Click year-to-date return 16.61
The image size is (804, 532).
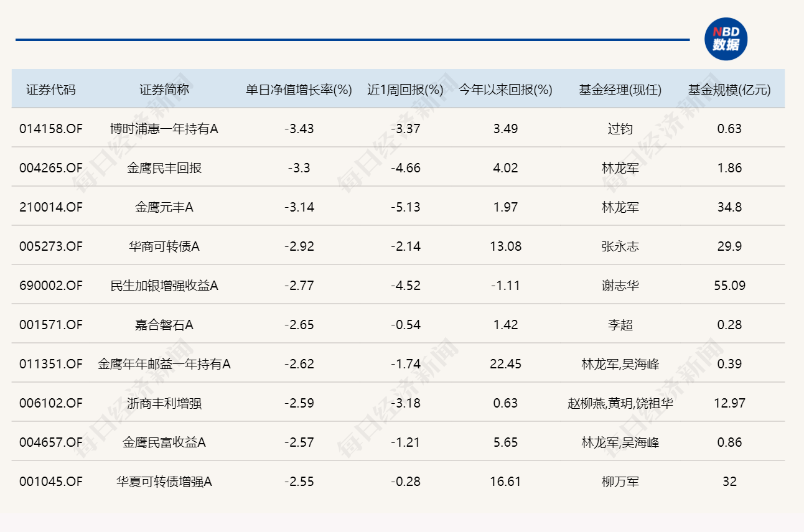(x=505, y=482)
